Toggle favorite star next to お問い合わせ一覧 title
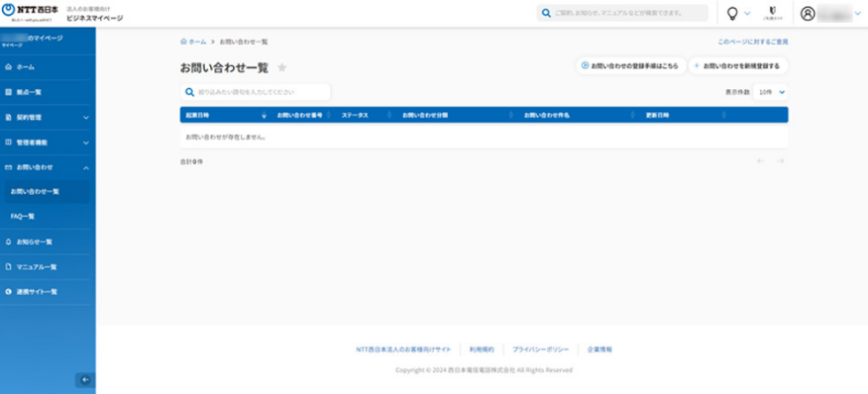Screen dimensions: 868x394 click(x=282, y=68)
